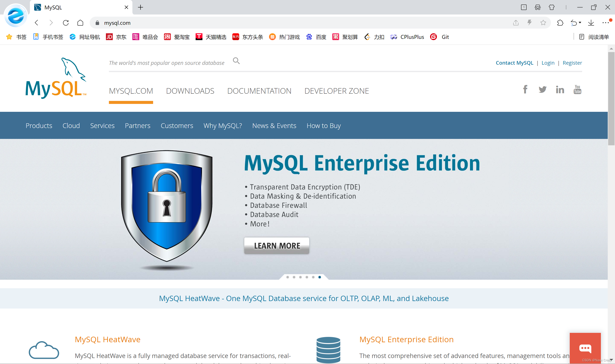Click the LinkedIn icon

click(560, 90)
